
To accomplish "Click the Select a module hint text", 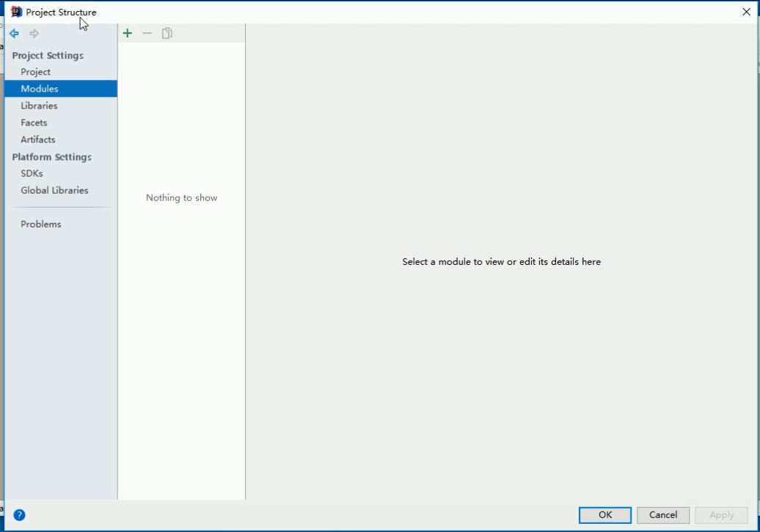I will click(502, 262).
